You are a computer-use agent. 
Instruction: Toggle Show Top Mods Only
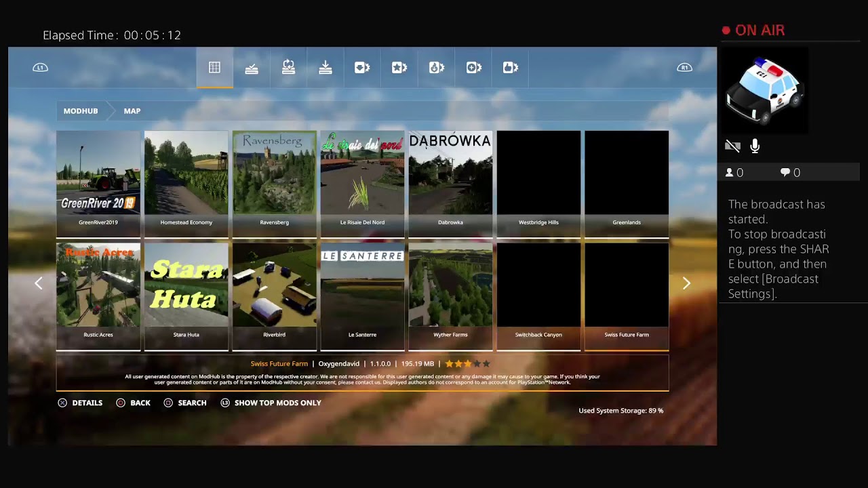coord(278,403)
